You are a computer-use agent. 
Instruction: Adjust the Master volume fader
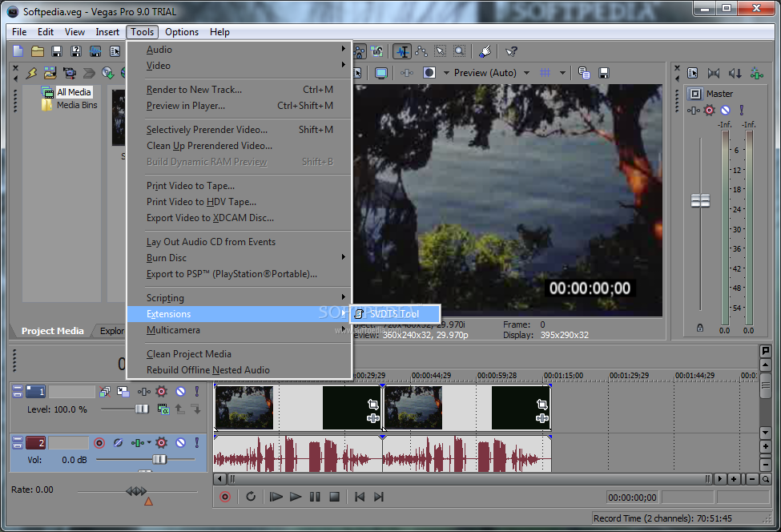(700, 201)
